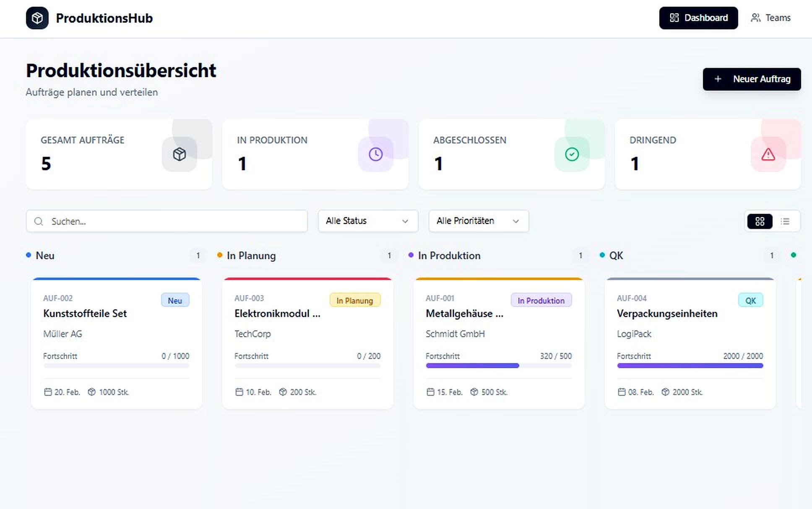The image size is (812, 509).
Task: Click the warning triangle icon in Dringend card
Action: click(768, 154)
